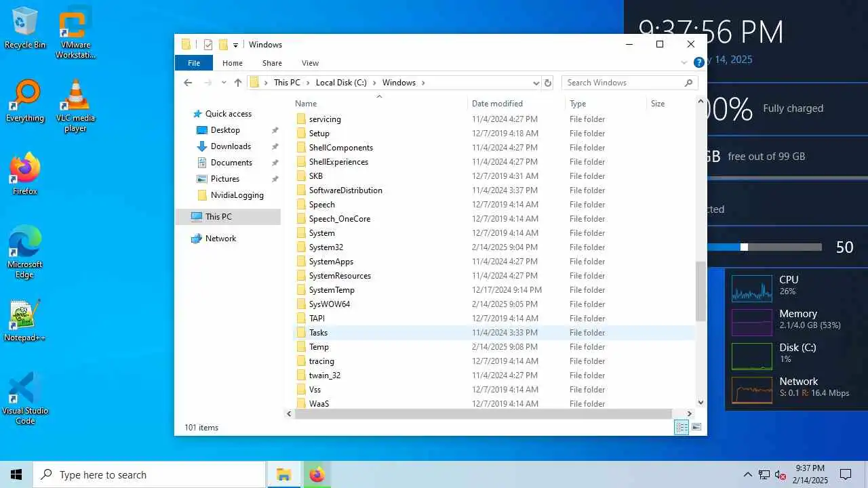Screen dimensions: 868x488
Task: Click the Firefox icon on the taskbar
Action: coord(317,474)
